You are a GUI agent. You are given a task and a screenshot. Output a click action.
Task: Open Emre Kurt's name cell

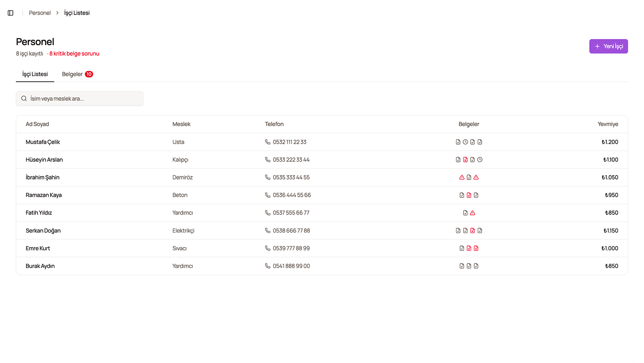38,248
